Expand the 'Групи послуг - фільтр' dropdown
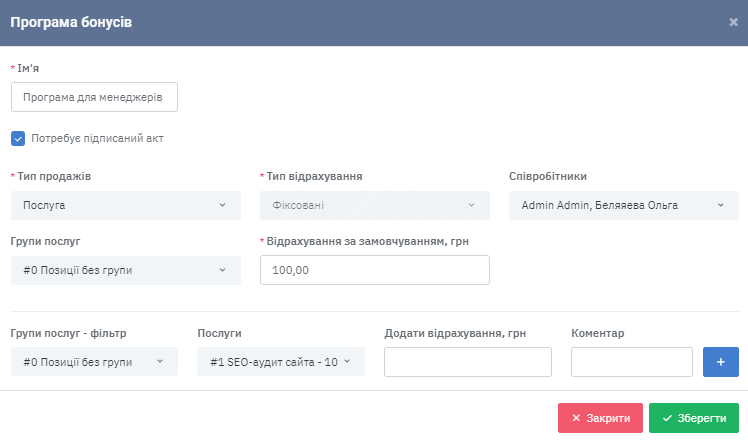Image resolution: width=748 pixels, height=443 pixels. 94,362
